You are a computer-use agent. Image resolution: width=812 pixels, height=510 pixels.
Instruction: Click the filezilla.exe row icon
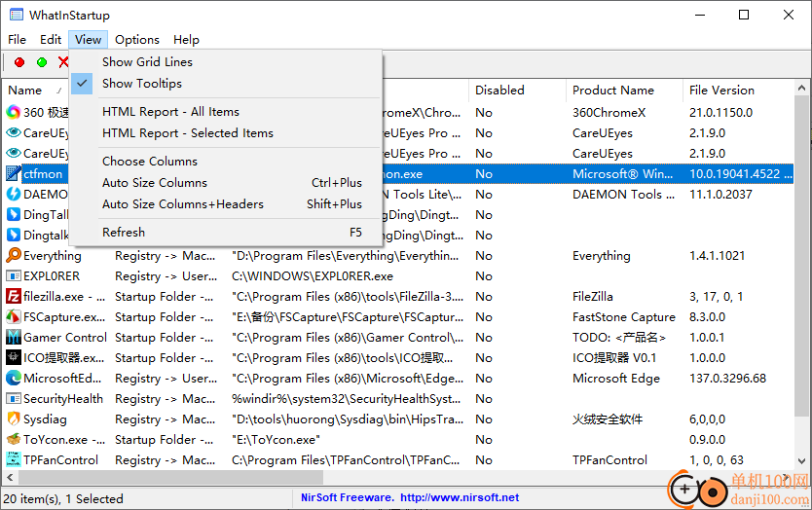coord(14,296)
